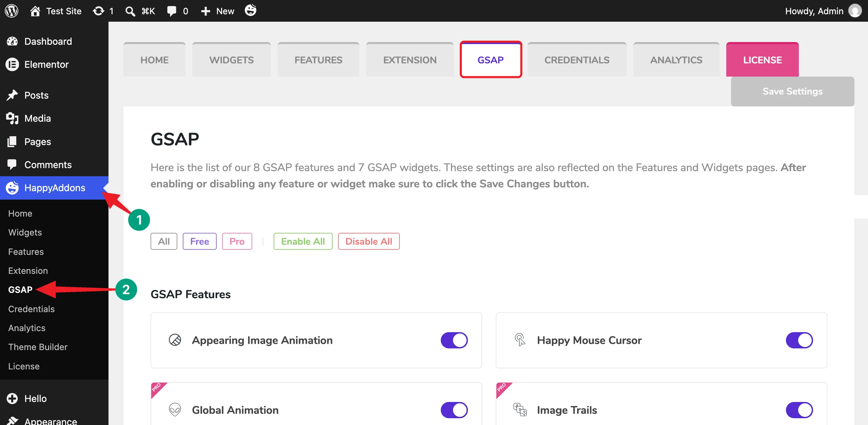
Task: Open Theme Builder submenu
Action: 38,347
